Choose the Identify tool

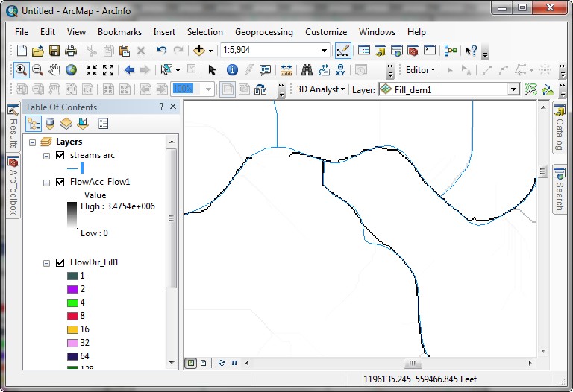[232, 70]
